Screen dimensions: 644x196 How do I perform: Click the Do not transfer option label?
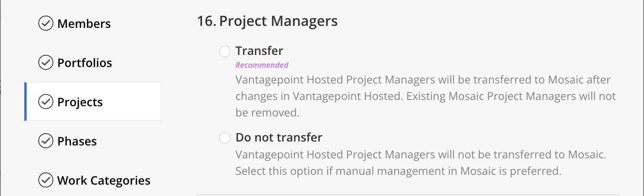click(x=279, y=137)
